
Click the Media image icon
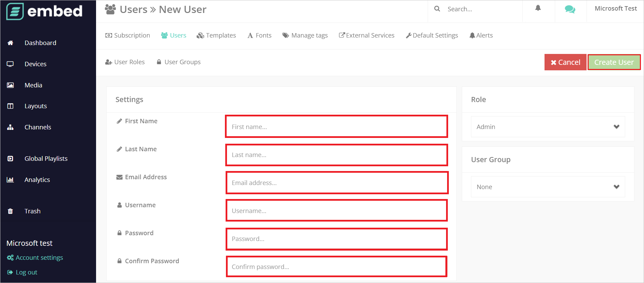[x=10, y=85]
